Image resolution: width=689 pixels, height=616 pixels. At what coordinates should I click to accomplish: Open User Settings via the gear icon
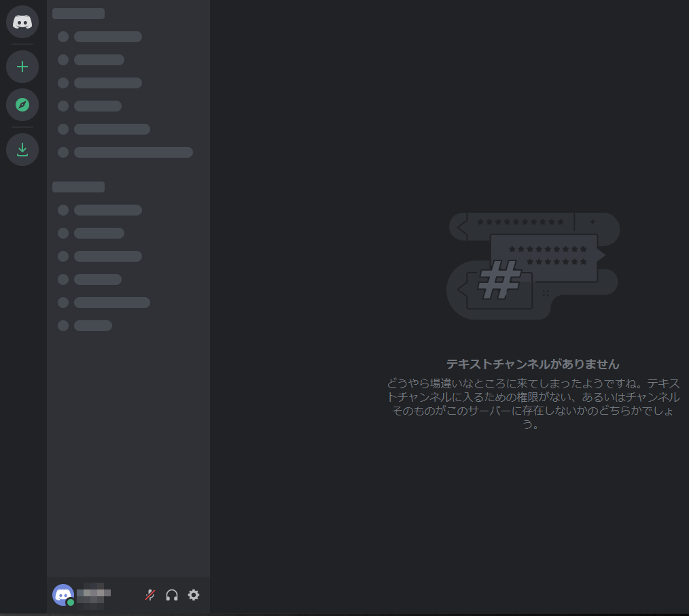[x=194, y=595]
